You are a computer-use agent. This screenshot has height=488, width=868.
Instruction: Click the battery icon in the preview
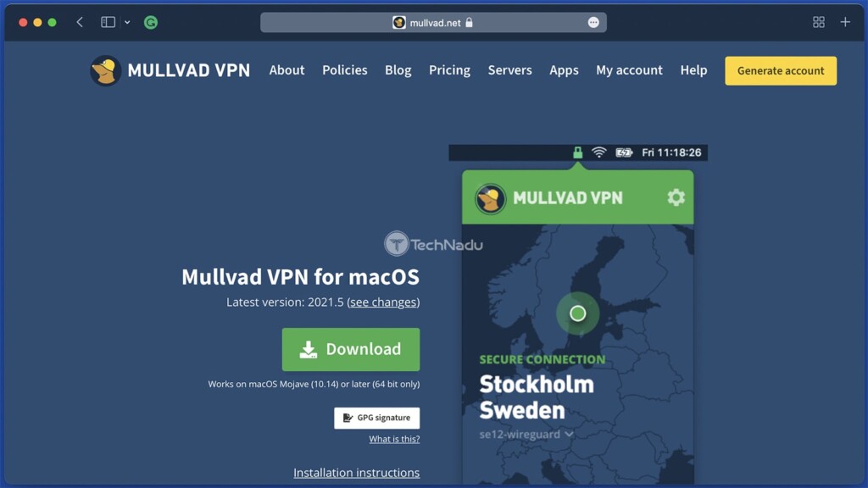coord(624,152)
